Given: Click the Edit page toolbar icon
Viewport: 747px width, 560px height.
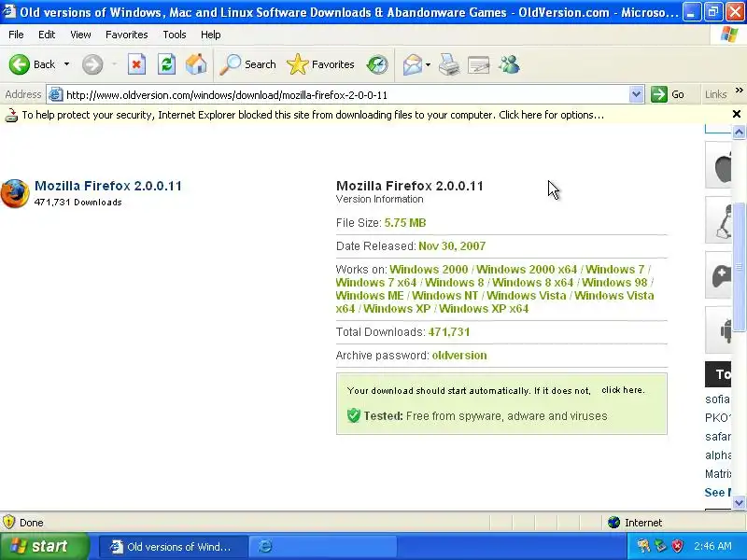Looking at the screenshot, I should [479, 64].
